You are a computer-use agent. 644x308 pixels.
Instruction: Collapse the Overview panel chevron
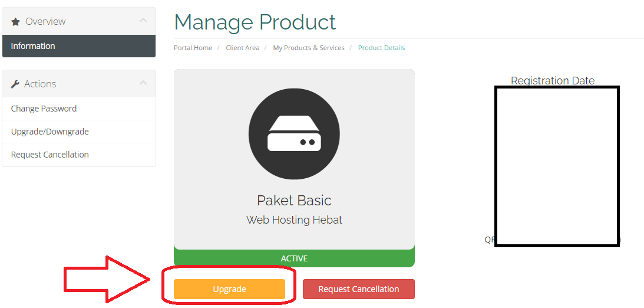(x=143, y=20)
